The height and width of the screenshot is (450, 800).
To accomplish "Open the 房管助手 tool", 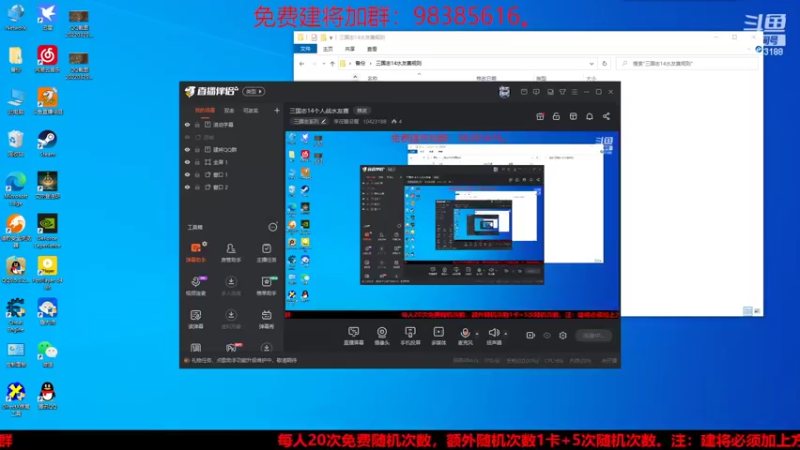I will click(x=231, y=253).
